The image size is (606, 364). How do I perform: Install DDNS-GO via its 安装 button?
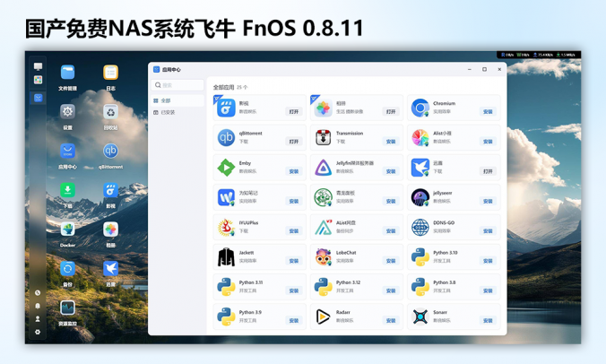point(488,231)
